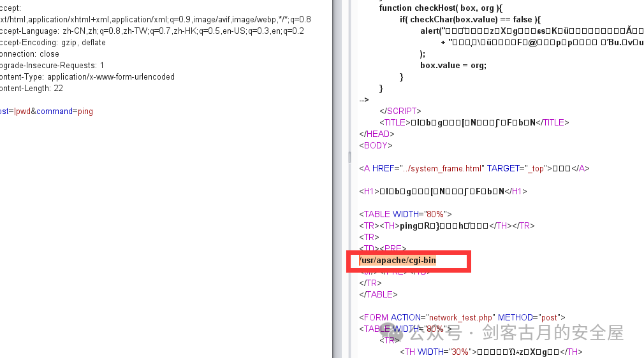Click the closing </HEAD> tag

pos(377,134)
